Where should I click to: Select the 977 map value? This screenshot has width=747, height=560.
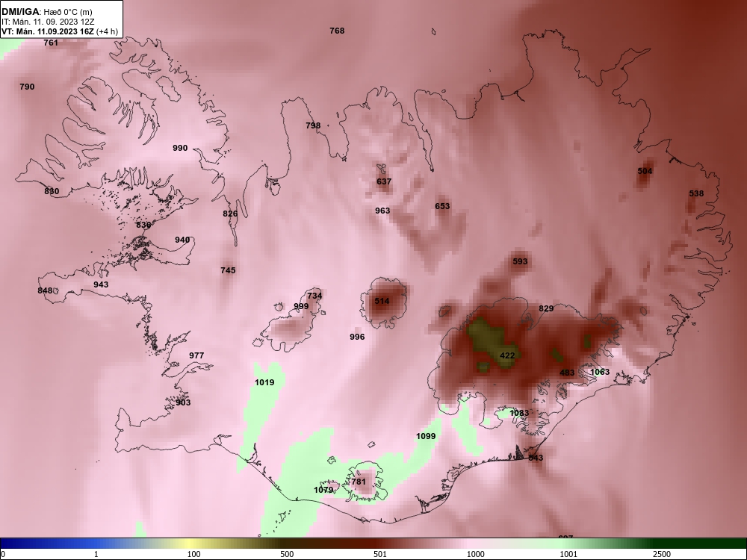click(x=196, y=355)
